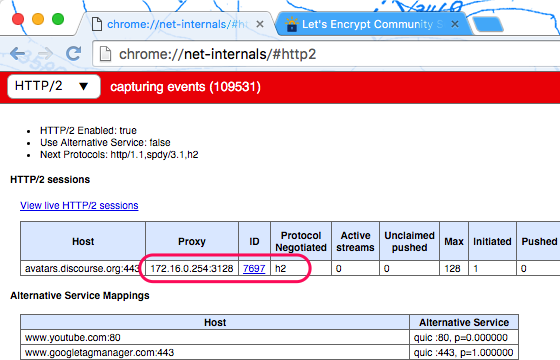
Task: Open session ID 7697 link
Action: coord(254,268)
